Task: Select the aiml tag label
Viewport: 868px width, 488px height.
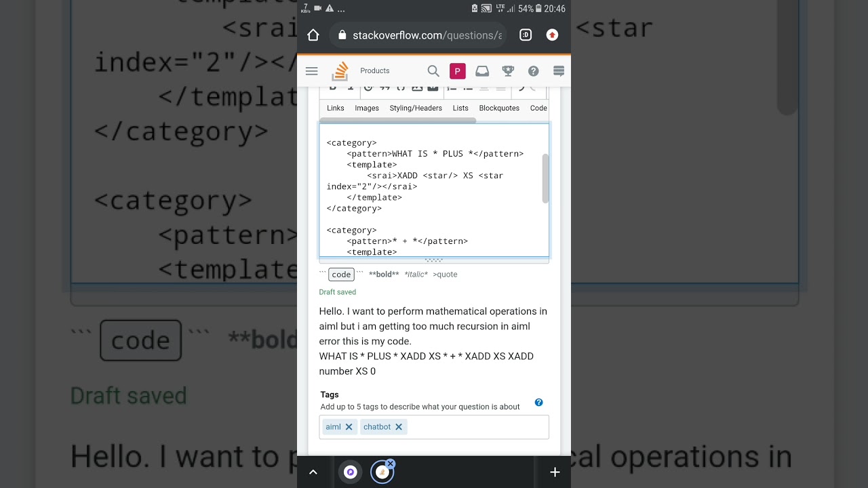Action: point(333,427)
